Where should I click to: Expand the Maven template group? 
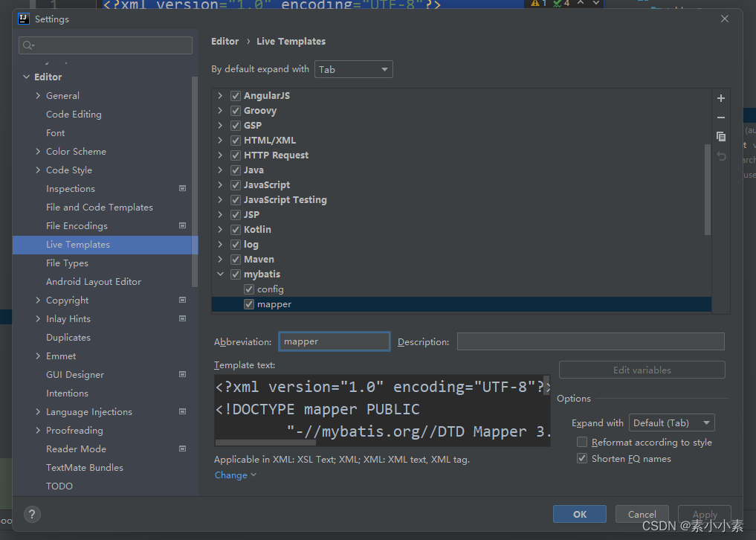tap(220, 259)
